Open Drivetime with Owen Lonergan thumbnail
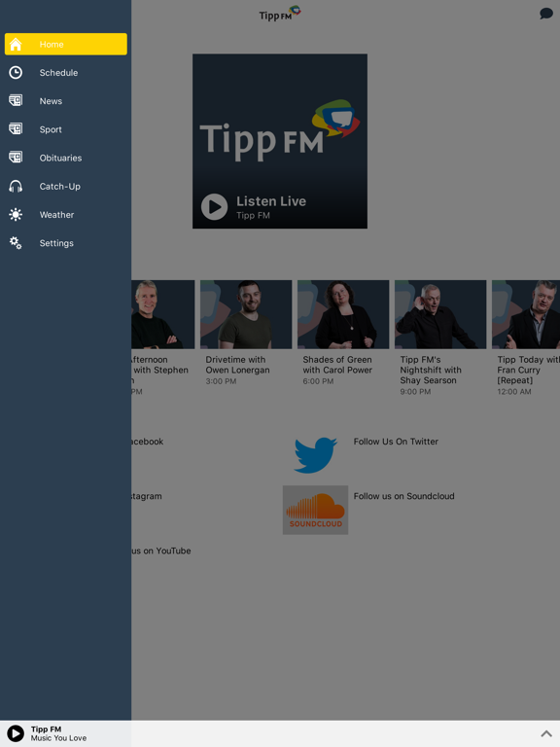 (x=246, y=314)
